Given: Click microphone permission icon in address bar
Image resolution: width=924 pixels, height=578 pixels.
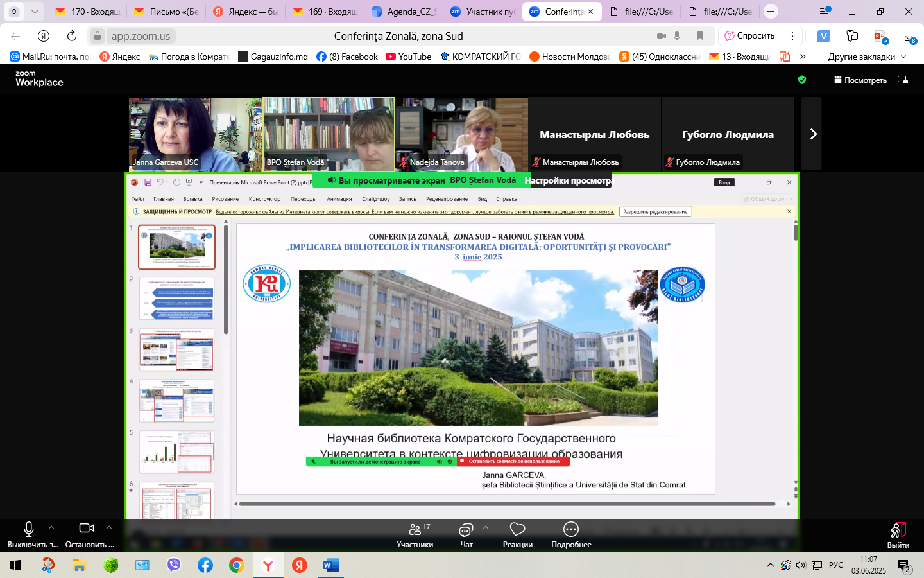Looking at the screenshot, I should tap(677, 36).
